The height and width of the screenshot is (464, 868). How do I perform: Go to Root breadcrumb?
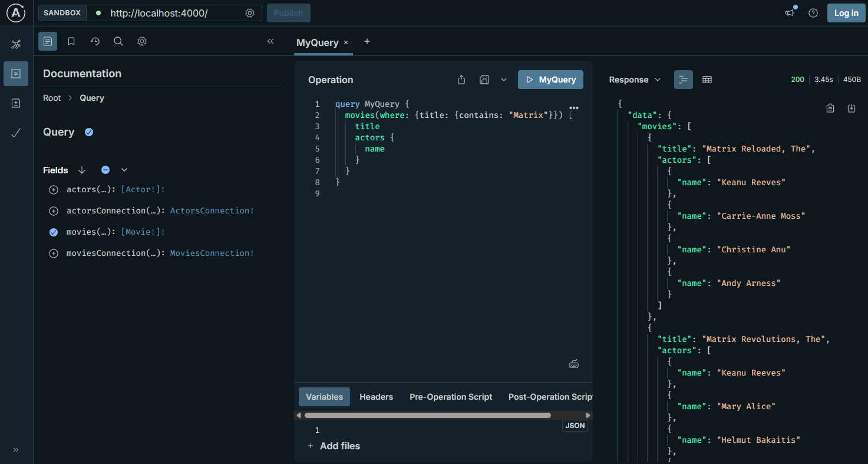tap(52, 98)
